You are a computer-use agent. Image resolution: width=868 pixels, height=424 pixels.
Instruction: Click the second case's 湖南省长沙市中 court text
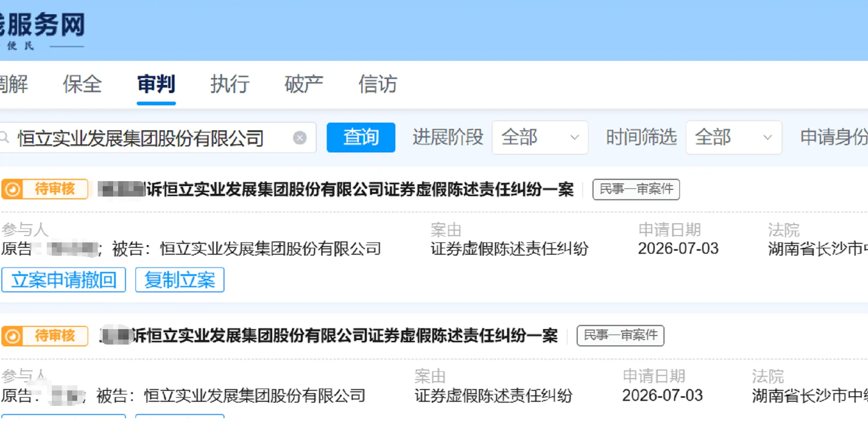(x=810, y=395)
